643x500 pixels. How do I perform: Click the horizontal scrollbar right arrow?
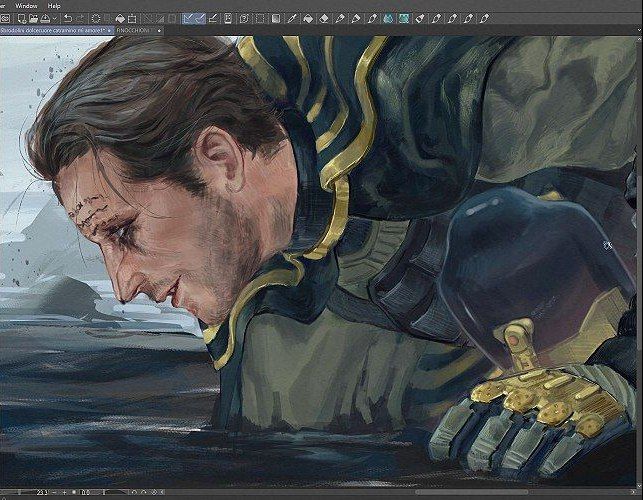[633, 492]
